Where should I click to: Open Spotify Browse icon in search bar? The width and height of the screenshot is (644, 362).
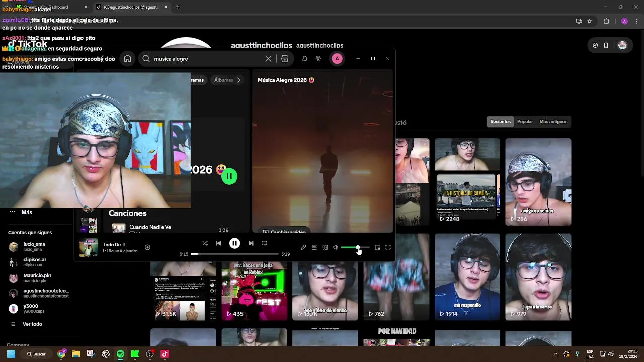(x=285, y=59)
